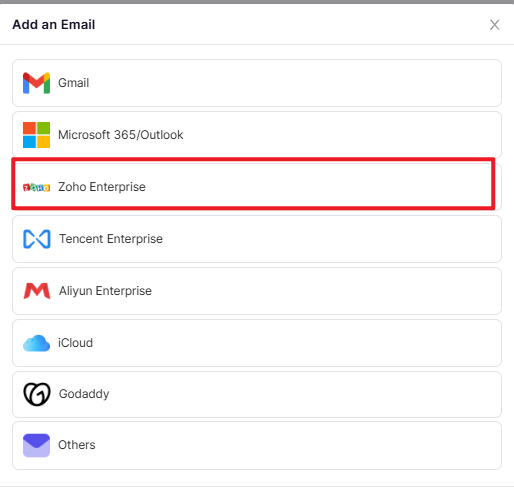Pick the Zoho Enterprise label
The width and height of the screenshot is (514, 501).
(x=102, y=187)
